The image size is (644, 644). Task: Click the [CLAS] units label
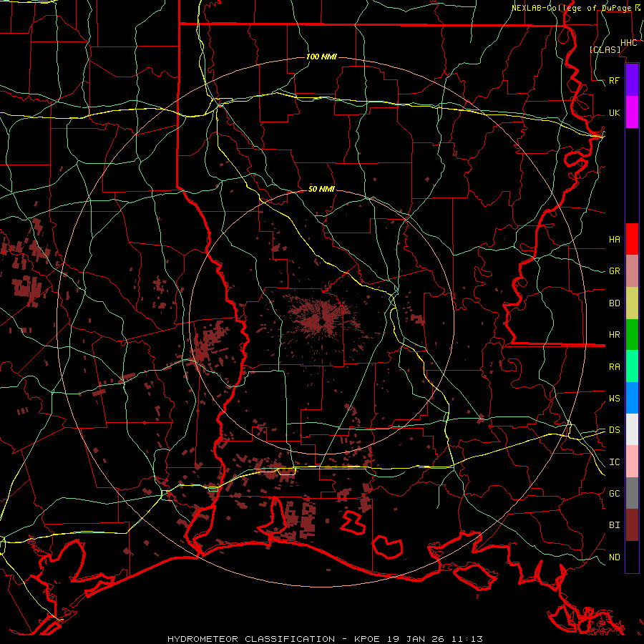tap(605, 49)
